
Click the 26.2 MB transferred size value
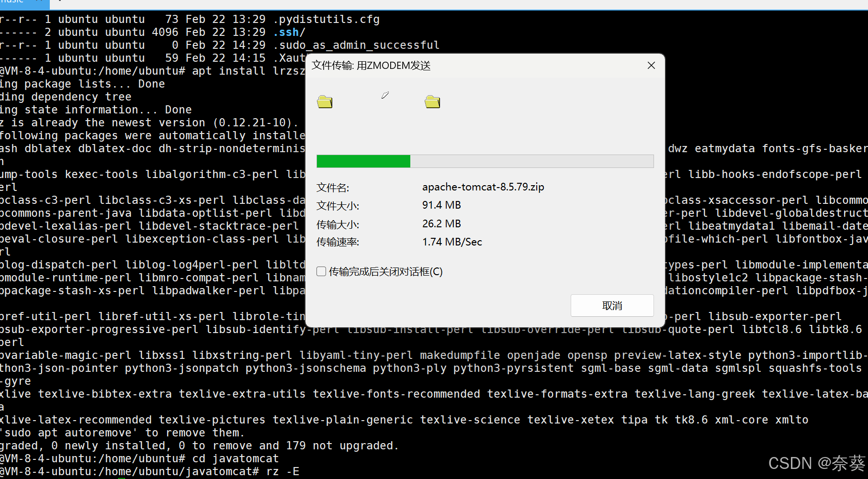click(x=441, y=223)
